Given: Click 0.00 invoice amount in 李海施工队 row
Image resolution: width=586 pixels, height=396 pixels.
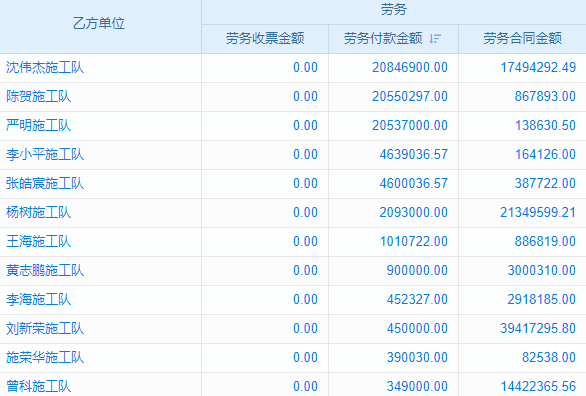Looking at the screenshot, I should pyautogui.click(x=305, y=300).
